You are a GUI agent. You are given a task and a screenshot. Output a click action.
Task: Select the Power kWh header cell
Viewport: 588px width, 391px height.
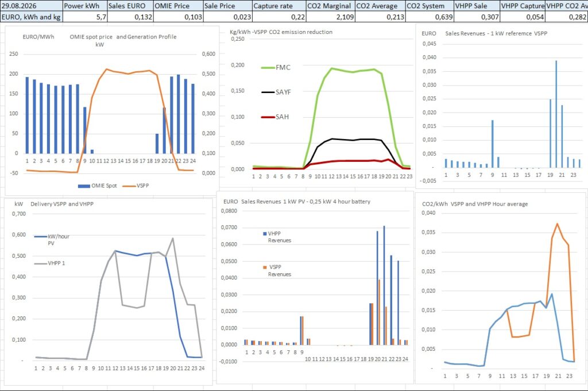pyautogui.click(x=85, y=6)
